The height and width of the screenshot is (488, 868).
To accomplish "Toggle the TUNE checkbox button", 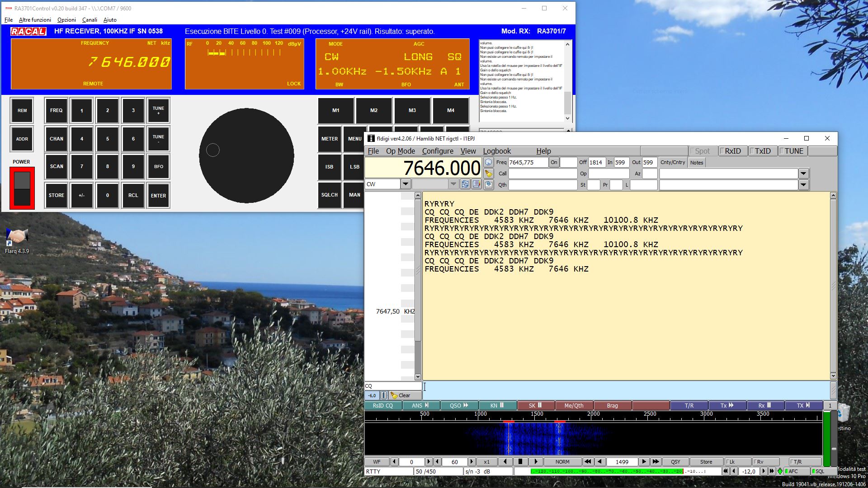I will [x=793, y=151].
